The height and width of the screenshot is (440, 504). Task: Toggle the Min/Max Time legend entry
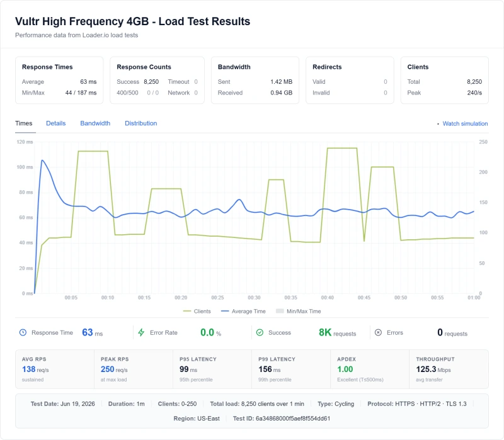click(299, 311)
